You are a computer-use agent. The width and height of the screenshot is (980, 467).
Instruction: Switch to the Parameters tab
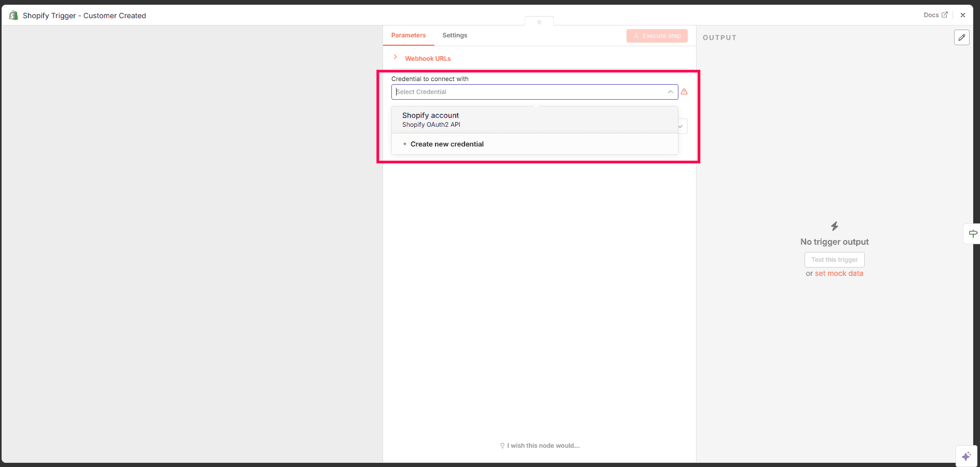(408, 35)
